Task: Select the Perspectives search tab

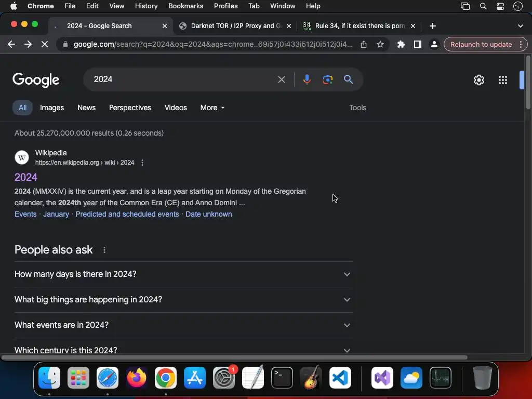Action: coord(130,108)
